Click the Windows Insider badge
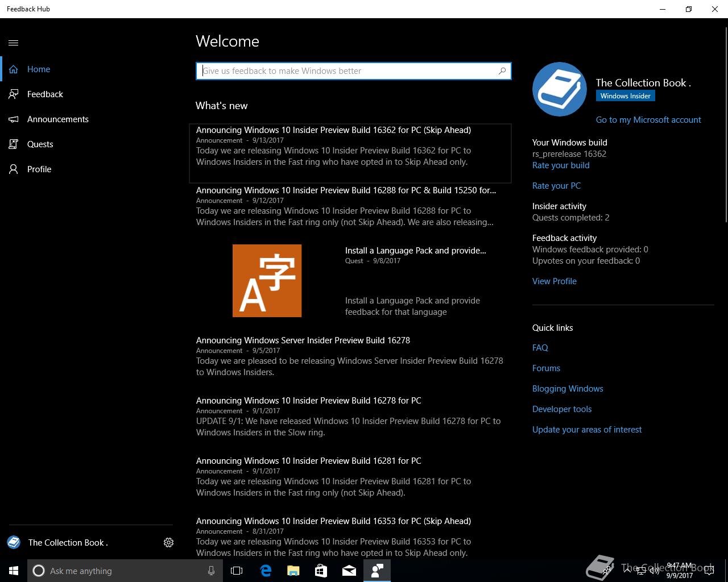728x582 pixels. pos(625,96)
